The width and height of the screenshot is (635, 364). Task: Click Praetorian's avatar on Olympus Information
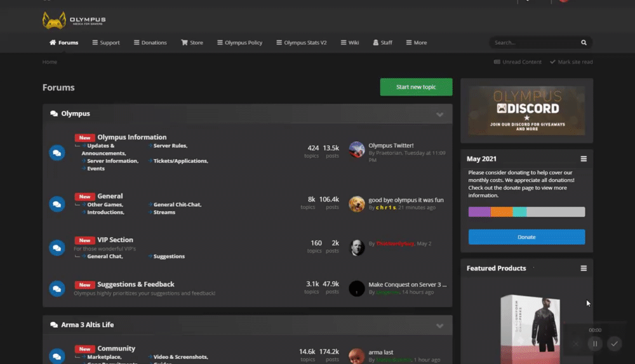coord(357,150)
